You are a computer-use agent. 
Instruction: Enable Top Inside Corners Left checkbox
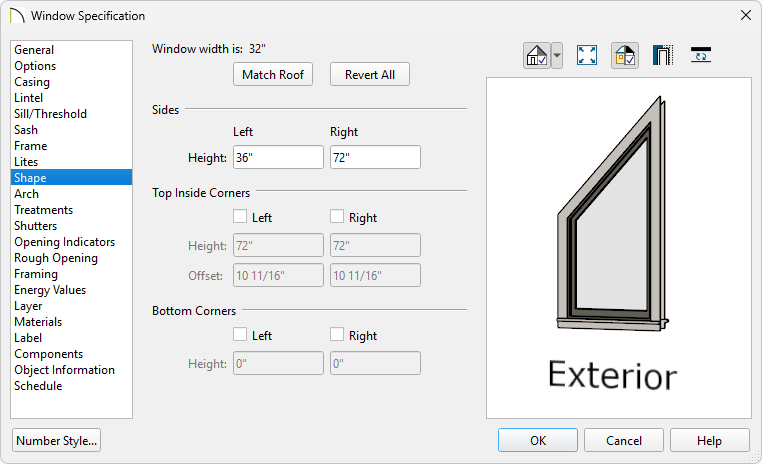pos(240,216)
